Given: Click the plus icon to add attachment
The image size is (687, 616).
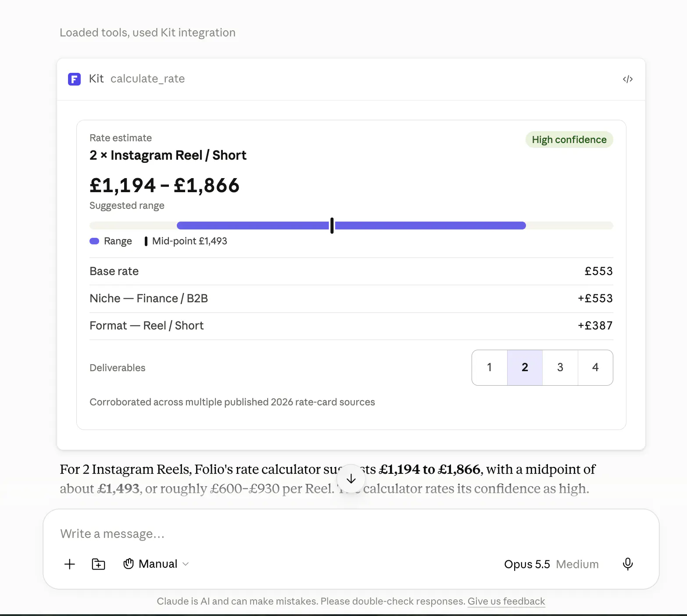Looking at the screenshot, I should (x=70, y=564).
